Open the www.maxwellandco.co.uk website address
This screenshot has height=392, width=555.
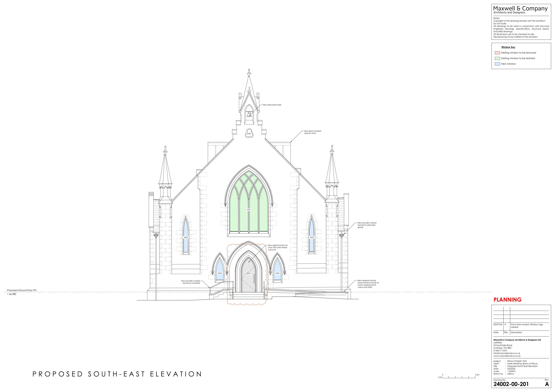pyautogui.click(x=507, y=356)
